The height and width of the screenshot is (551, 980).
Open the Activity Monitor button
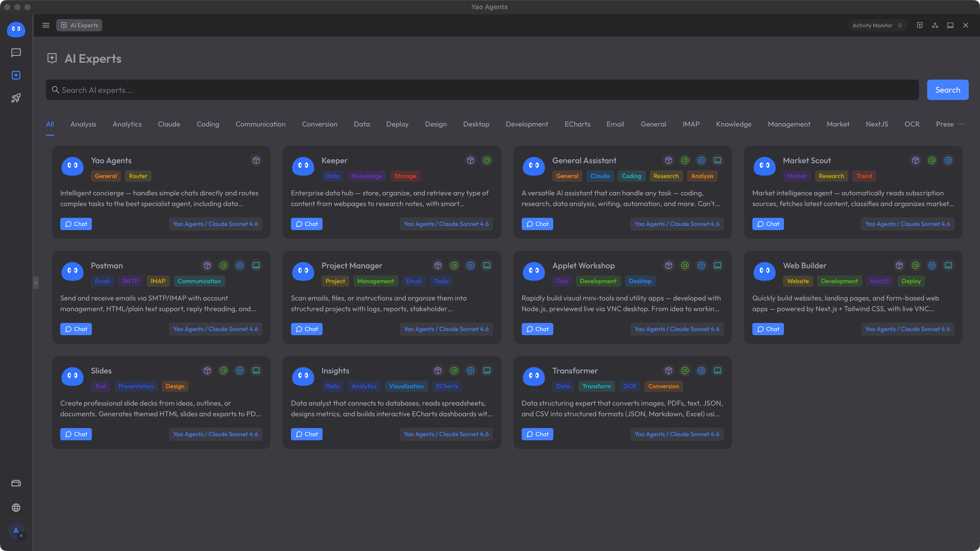tap(877, 25)
